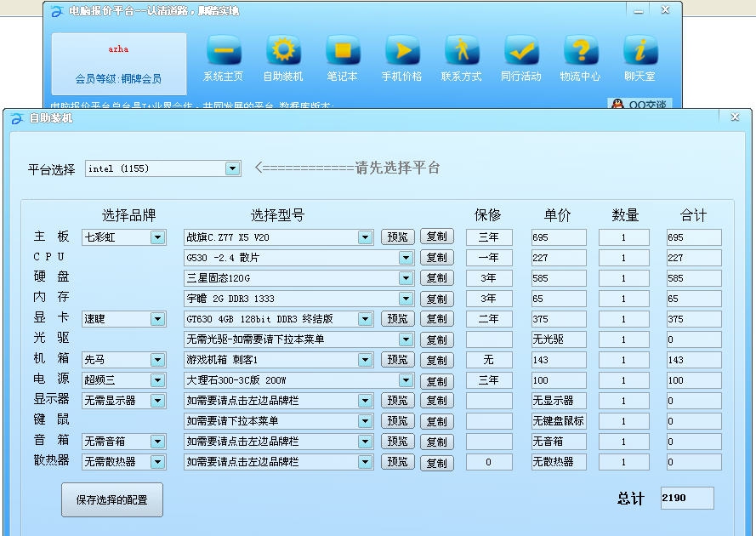Click the 选择型号 column header
Screen dimensions: 756x536
click(277, 215)
